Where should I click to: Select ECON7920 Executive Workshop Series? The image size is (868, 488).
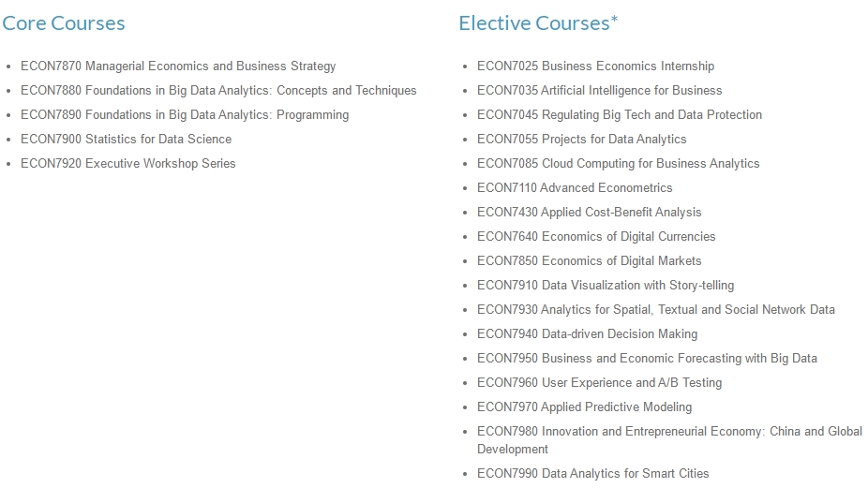(x=128, y=164)
